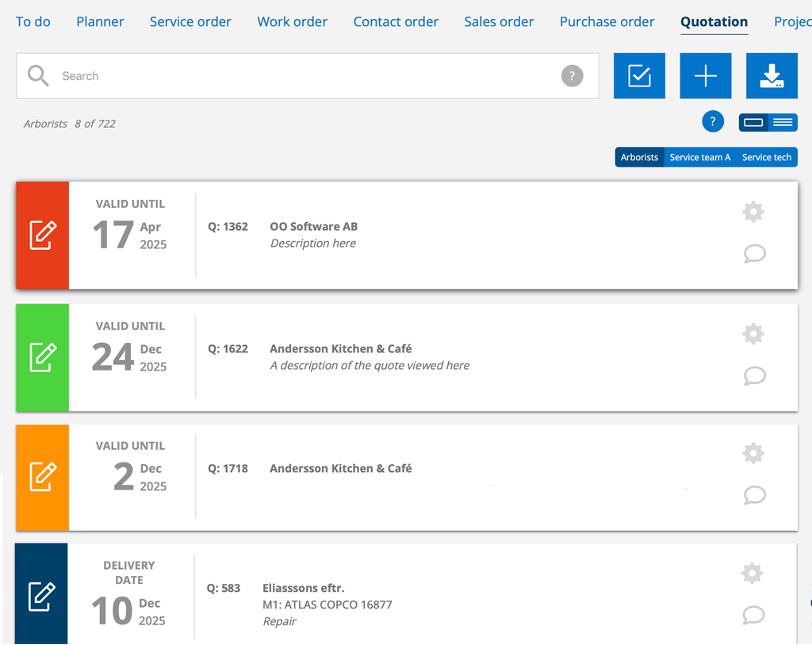Image resolution: width=812 pixels, height=645 pixels.
Task: Go to the Purchase order tab
Action: [607, 21]
